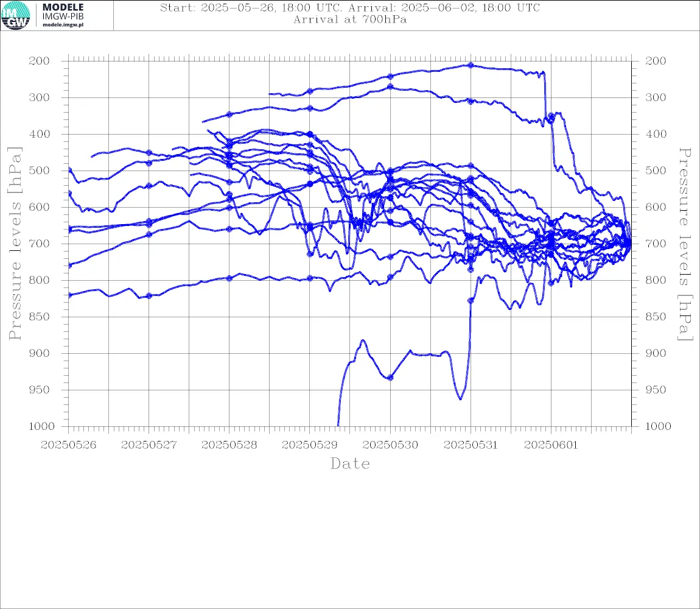Image resolution: width=700 pixels, height=609 pixels.
Task: Click the left axis 1000 label
Action: pos(42,426)
